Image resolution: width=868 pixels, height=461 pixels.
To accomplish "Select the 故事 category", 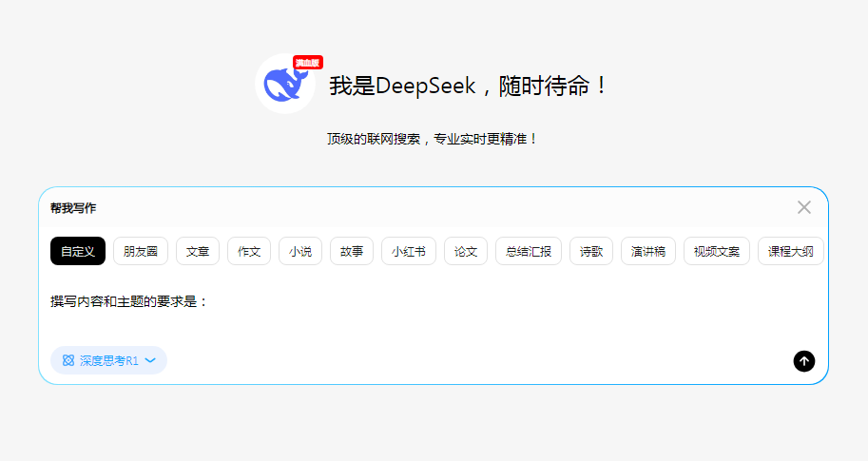I will (352, 251).
